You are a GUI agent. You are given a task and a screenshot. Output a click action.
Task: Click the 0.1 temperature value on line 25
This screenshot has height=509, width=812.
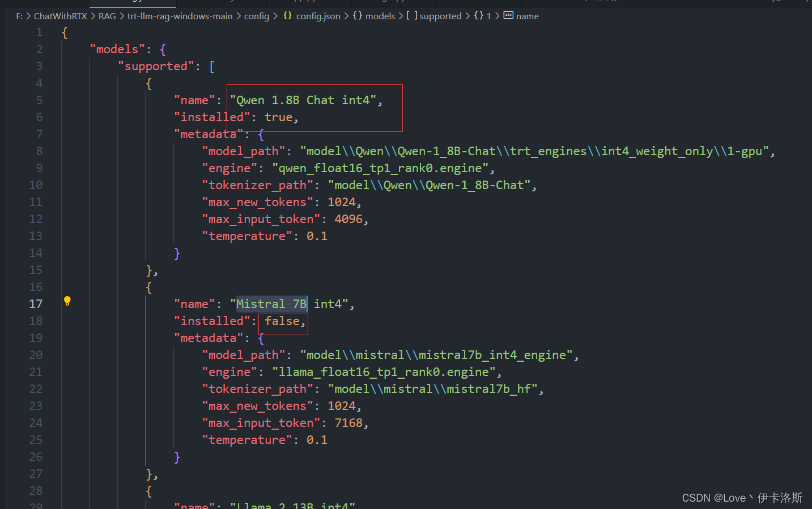pyautogui.click(x=317, y=440)
